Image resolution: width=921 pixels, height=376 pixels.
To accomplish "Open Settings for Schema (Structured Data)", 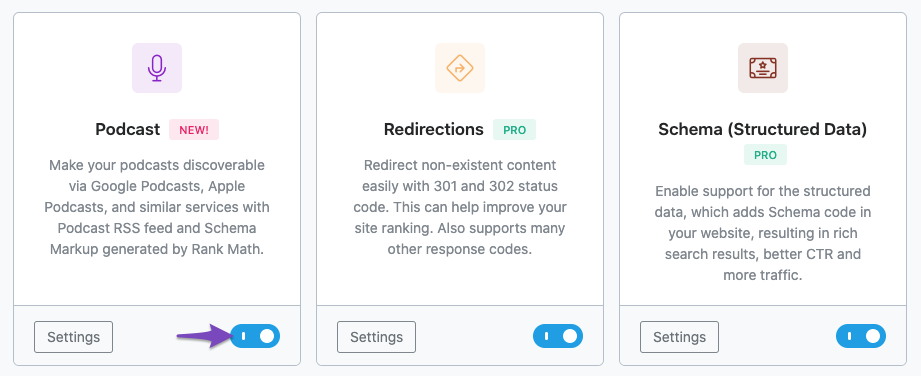I will pos(680,337).
